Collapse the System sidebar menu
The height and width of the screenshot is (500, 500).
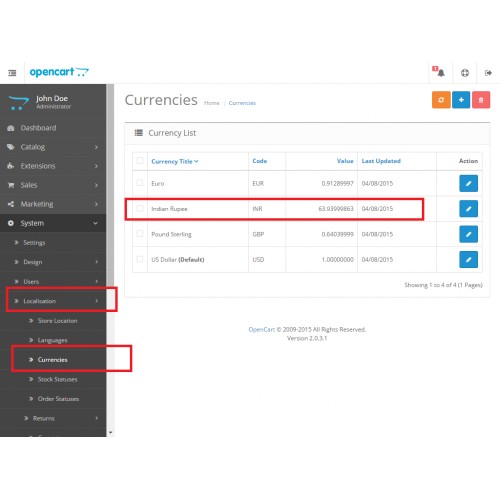(53, 223)
